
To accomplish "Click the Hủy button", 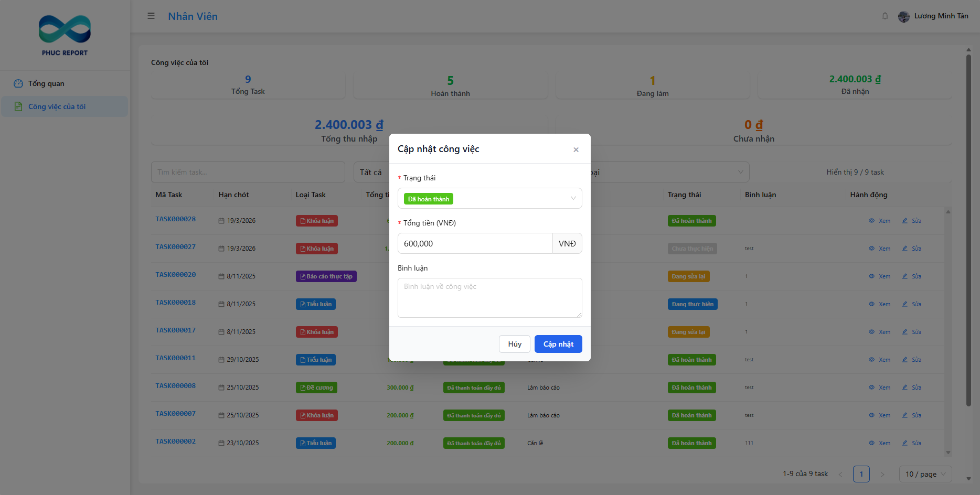I will 515,344.
